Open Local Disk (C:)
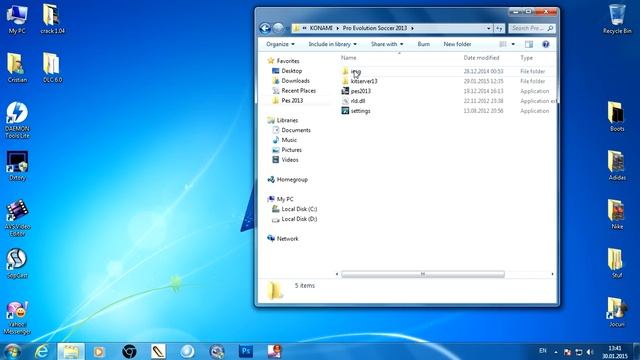 click(299, 209)
